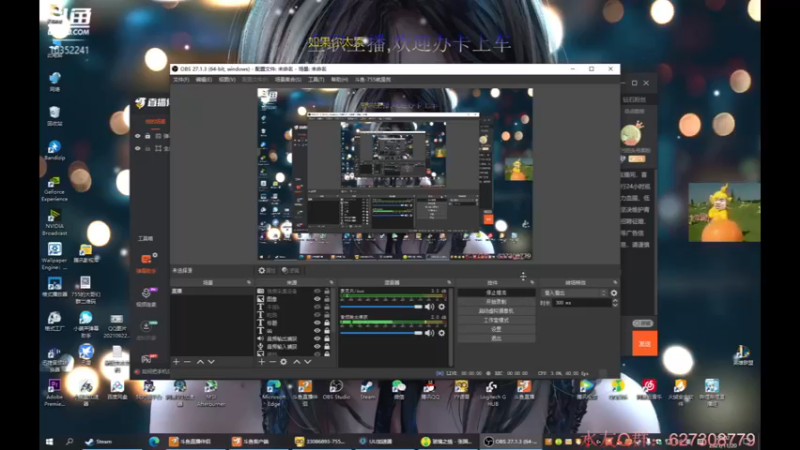Open the 场景集合(S) menu
800x450 pixels.
click(288, 80)
